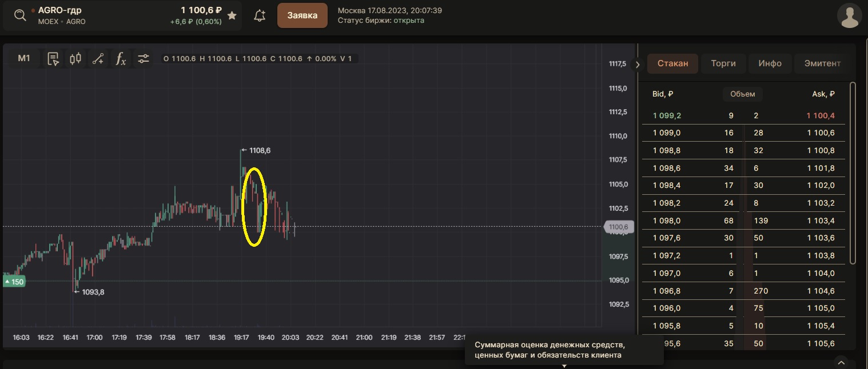868x369 pixels.
Task: Change the candlestick chart type icon
Action: [x=75, y=58]
